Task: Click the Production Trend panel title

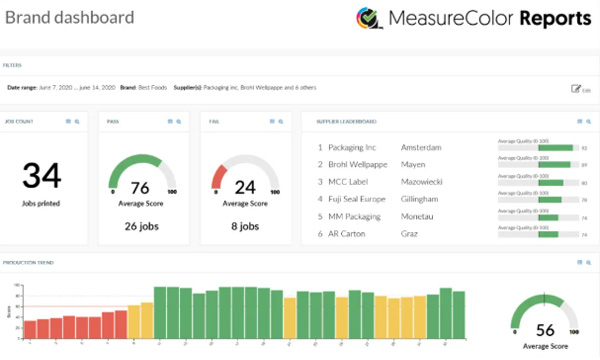Action: [x=28, y=262]
